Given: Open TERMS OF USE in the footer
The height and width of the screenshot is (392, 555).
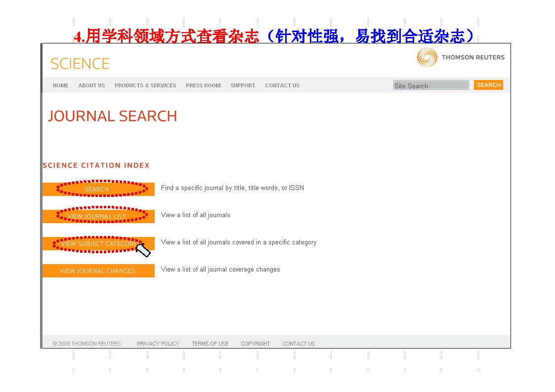Looking at the screenshot, I should pyautogui.click(x=210, y=344).
